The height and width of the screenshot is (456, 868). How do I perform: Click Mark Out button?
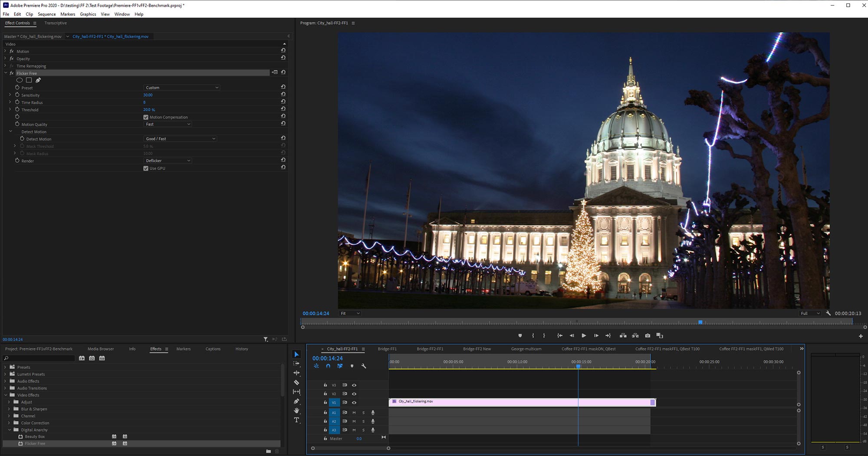tap(544, 335)
